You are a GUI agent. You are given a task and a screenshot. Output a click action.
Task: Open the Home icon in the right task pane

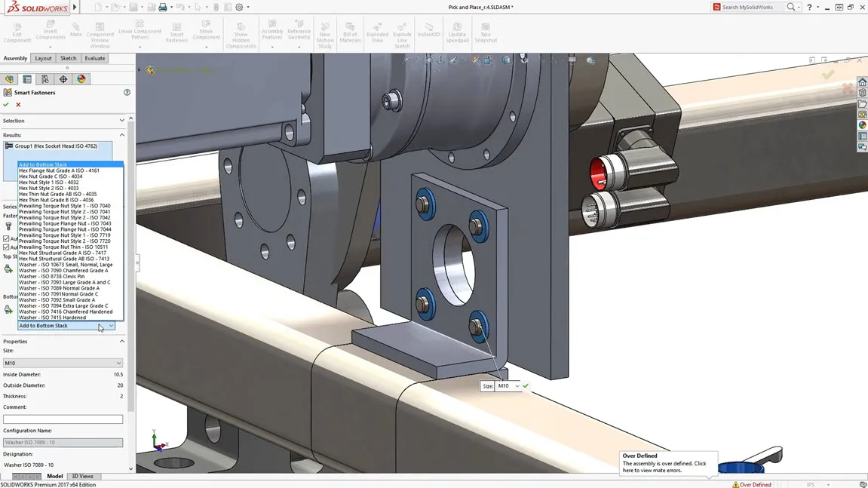coord(863,81)
